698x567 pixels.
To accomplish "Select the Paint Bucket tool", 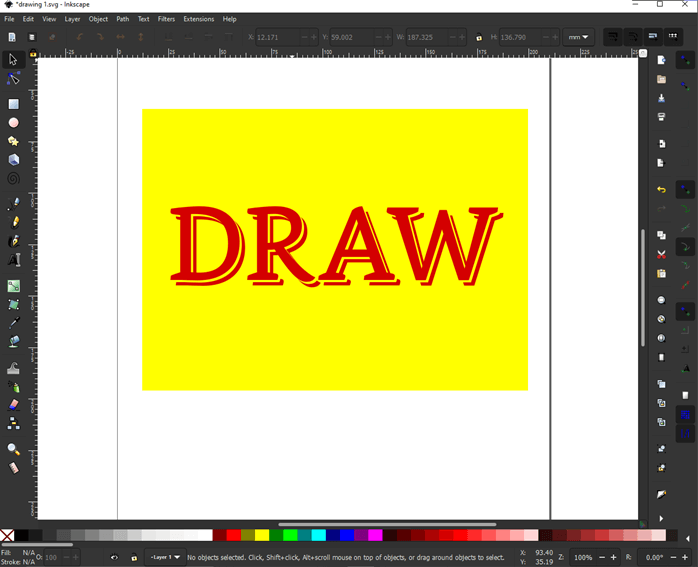I will 13,341.
